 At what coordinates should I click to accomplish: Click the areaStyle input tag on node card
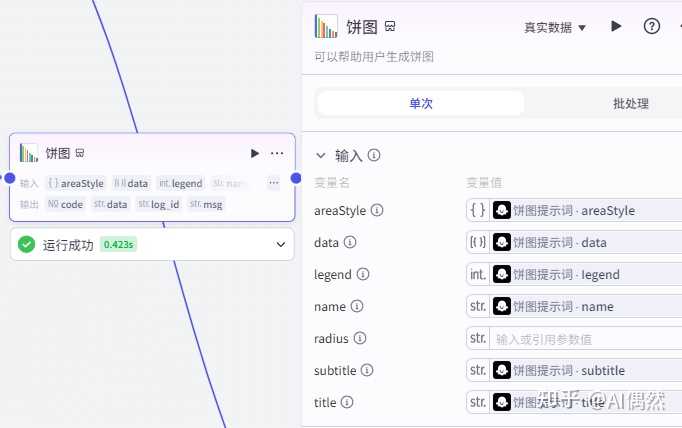coord(76,183)
